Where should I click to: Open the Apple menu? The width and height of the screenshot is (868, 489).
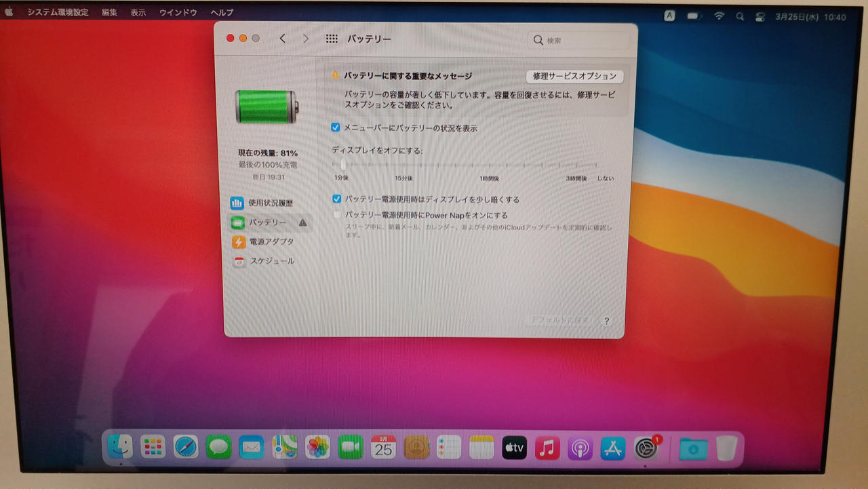coord(9,12)
